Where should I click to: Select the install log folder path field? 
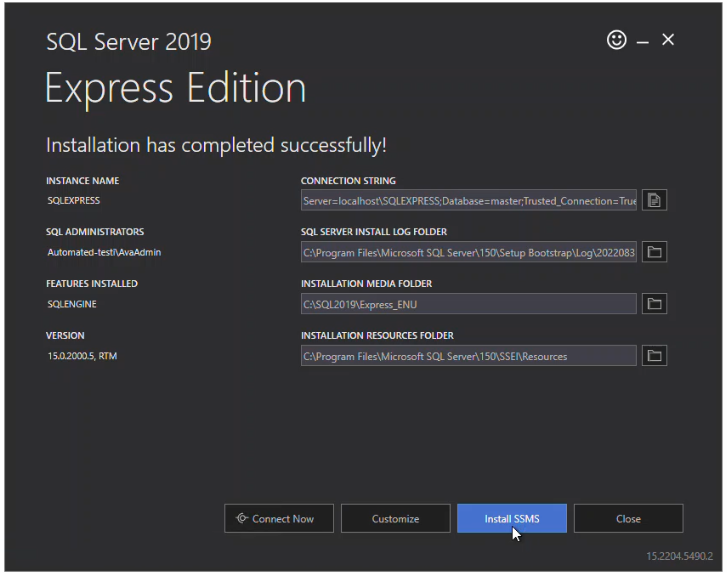(x=468, y=252)
